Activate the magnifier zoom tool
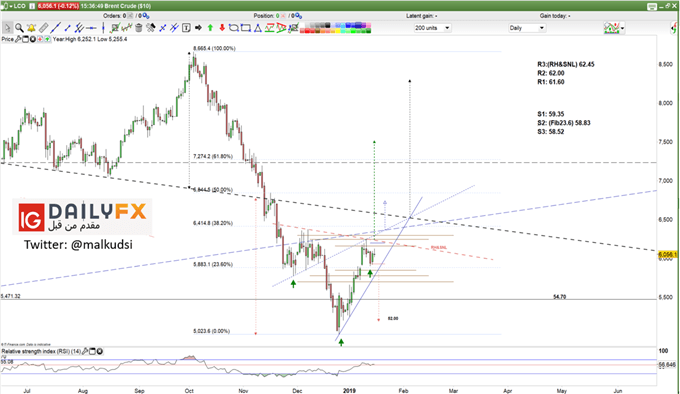 (19, 28)
